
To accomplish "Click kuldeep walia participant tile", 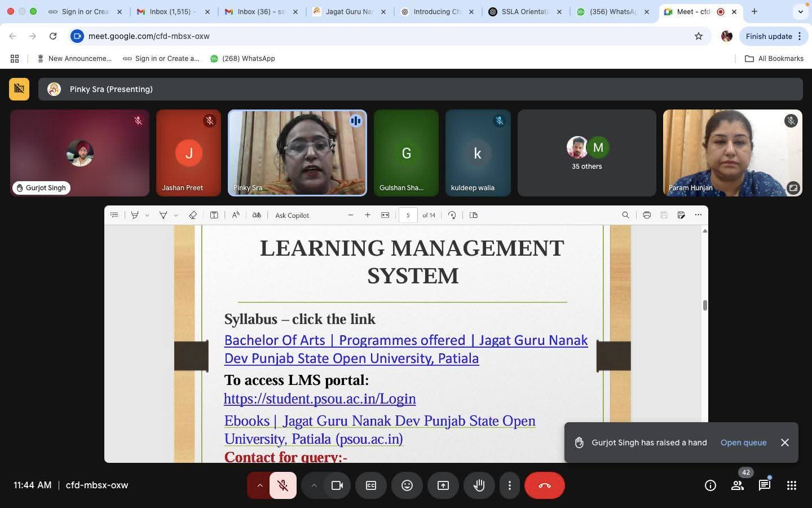I will pyautogui.click(x=478, y=153).
